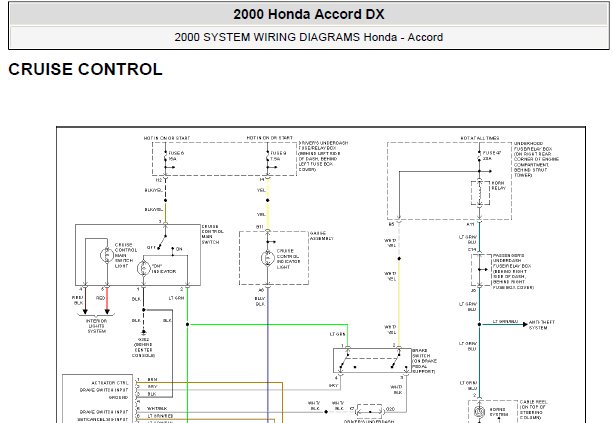Click the 'H2' connector label under Fuse 6
The height and width of the screenshot is (423, 613).
159,180
